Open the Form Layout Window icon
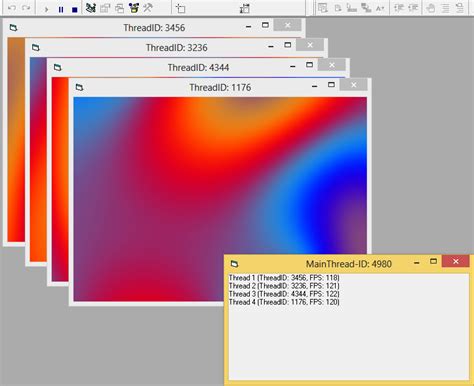Viewport: 474px width, 386px height. click(x=119, y=8)
